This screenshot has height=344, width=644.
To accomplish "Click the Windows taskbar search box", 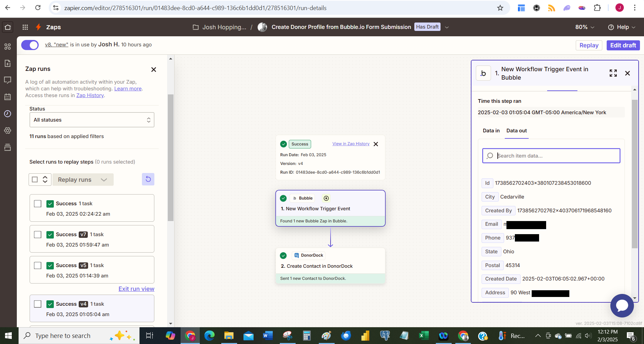I will point(79,336).
